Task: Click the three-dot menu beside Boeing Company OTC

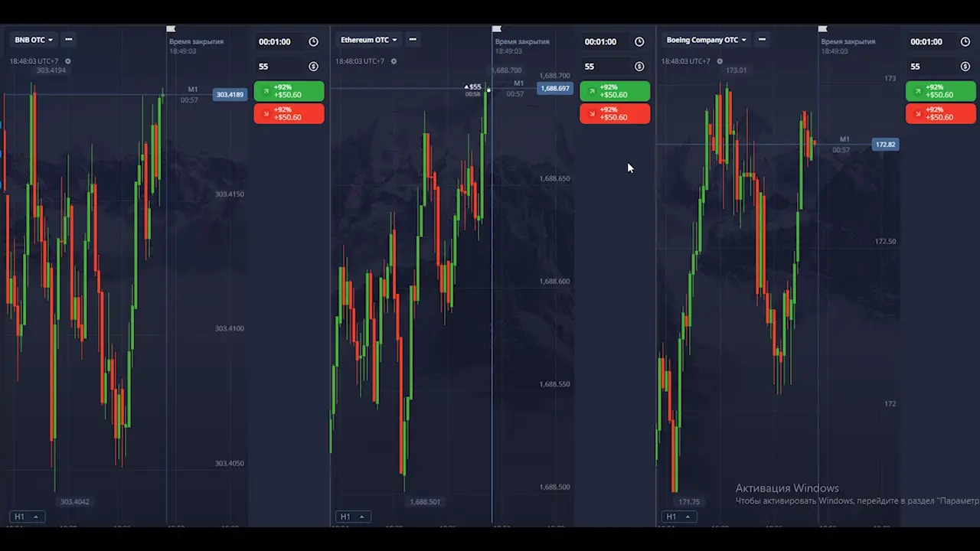Action: [x=762, y=40]
